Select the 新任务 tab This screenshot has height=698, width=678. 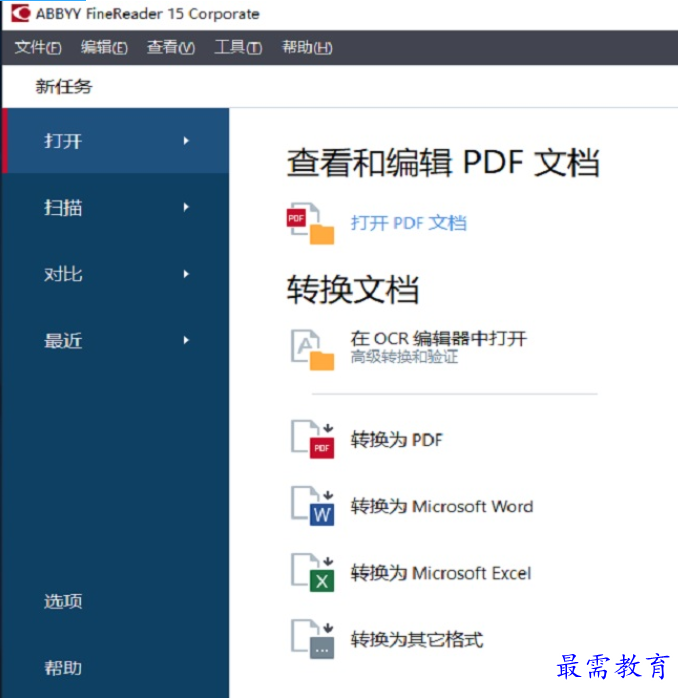pyautogui.click(x=64, y=87)
